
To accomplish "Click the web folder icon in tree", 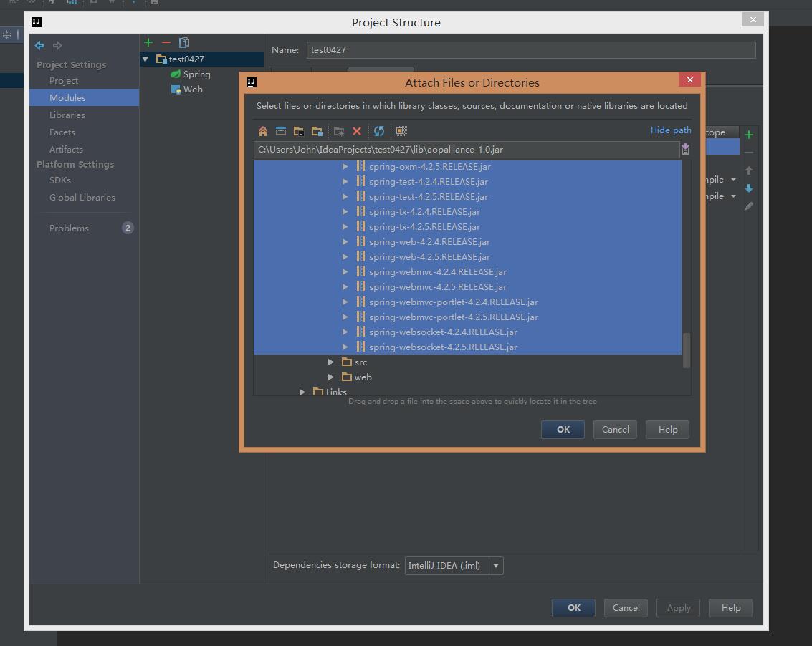I will click(x=347, y=377).
